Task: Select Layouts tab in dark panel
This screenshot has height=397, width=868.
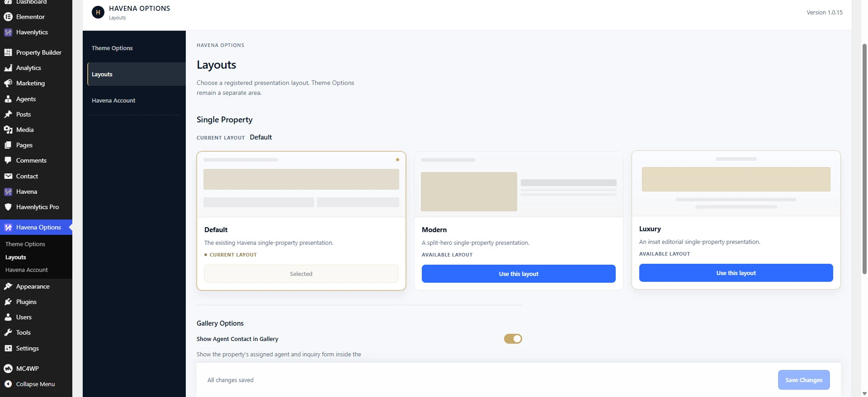Action: [137, 74]
